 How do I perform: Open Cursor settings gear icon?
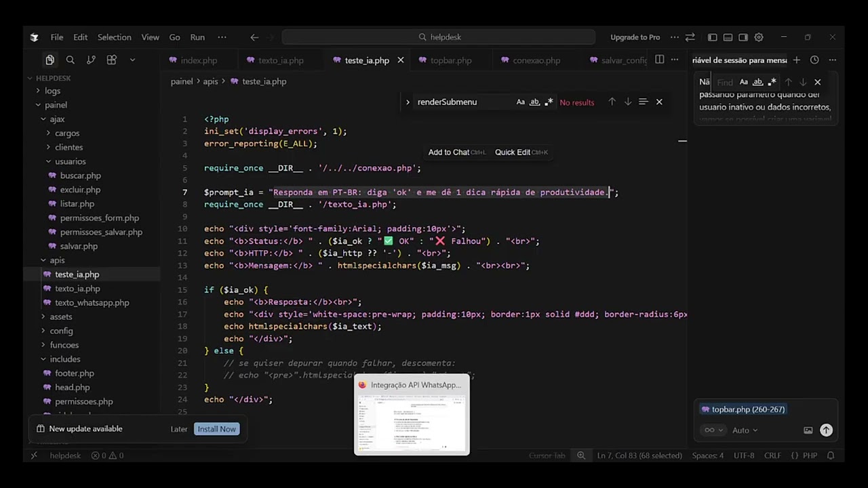click(759, 37)
